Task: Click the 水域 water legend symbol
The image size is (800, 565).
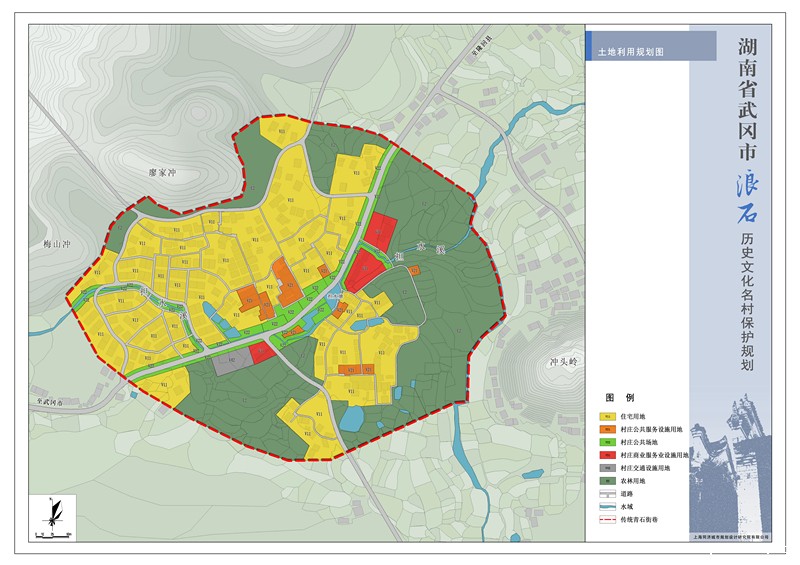Action: tap(606, 507)
